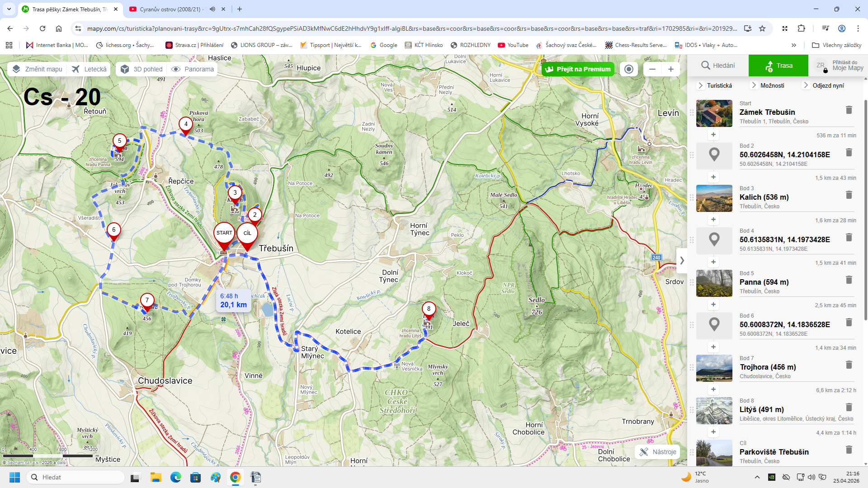Toggle the Panorama street view layer

[x=193, y=69]
